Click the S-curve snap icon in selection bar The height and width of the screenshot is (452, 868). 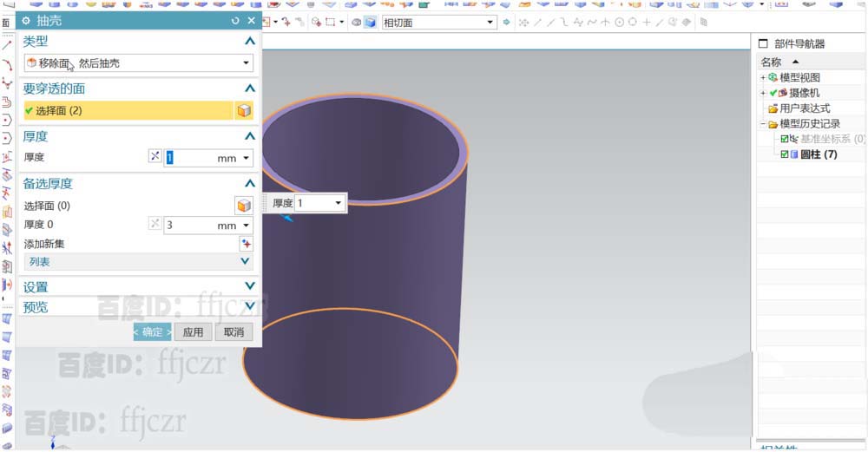592,23
